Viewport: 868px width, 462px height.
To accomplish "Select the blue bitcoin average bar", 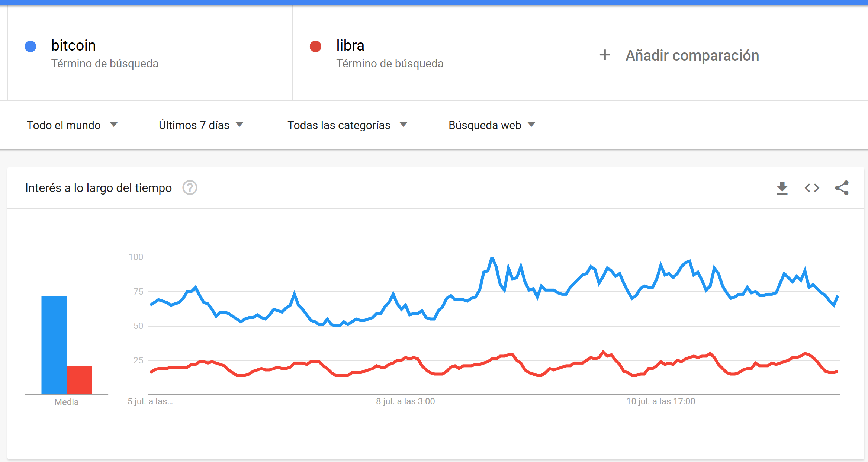I will coord(54,345).
